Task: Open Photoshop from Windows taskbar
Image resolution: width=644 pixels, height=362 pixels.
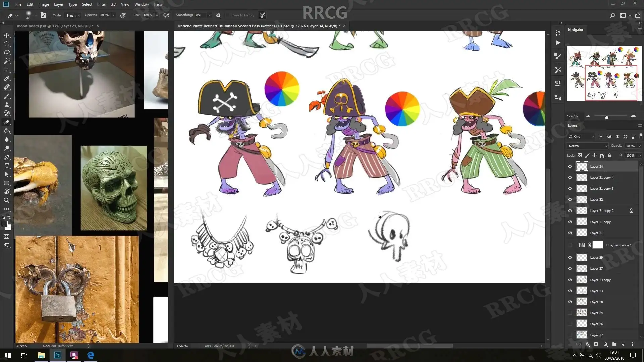Action: pos(57,355)
